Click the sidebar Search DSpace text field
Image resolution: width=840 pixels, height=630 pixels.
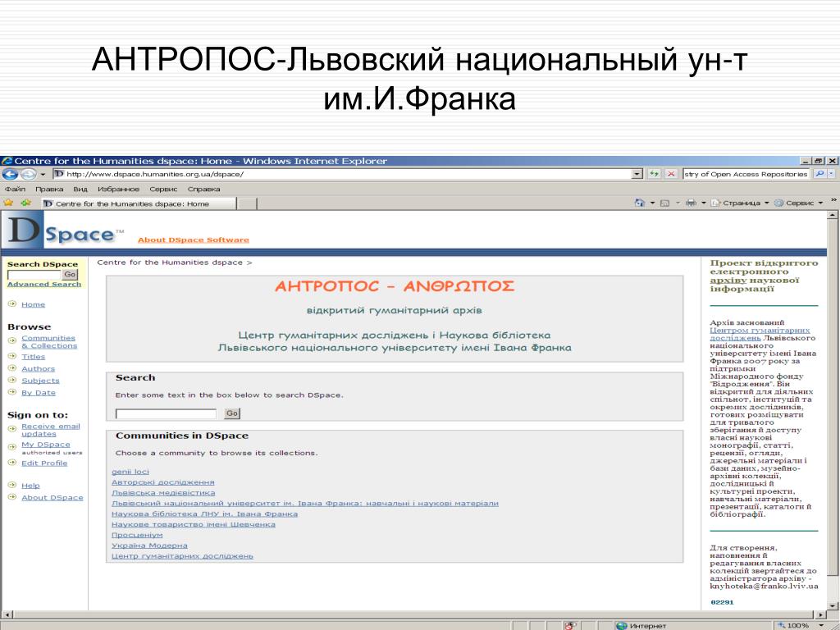[34, 274]
